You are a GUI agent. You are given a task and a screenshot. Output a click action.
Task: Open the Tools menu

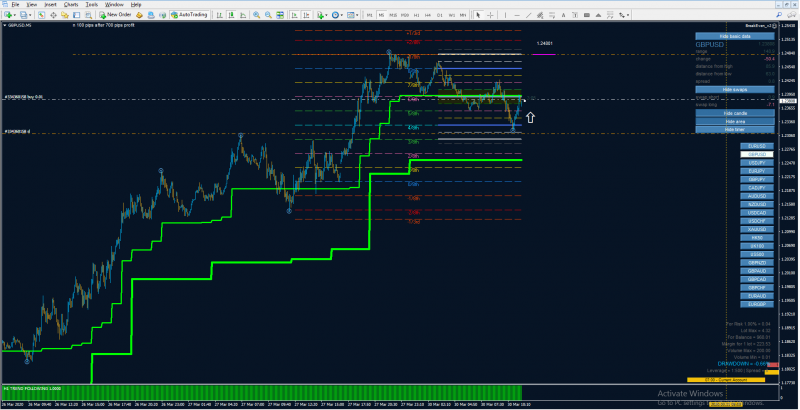point(92,4)
